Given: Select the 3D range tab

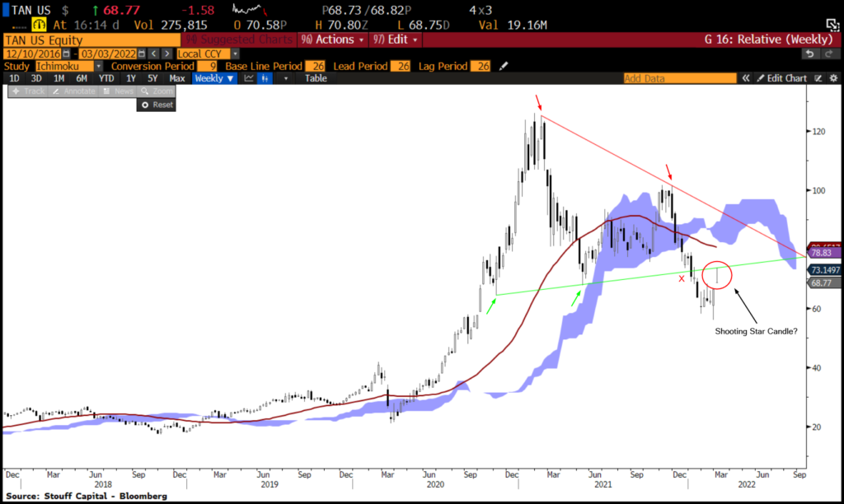Looking at the screenshot, I should coord(36,78).
